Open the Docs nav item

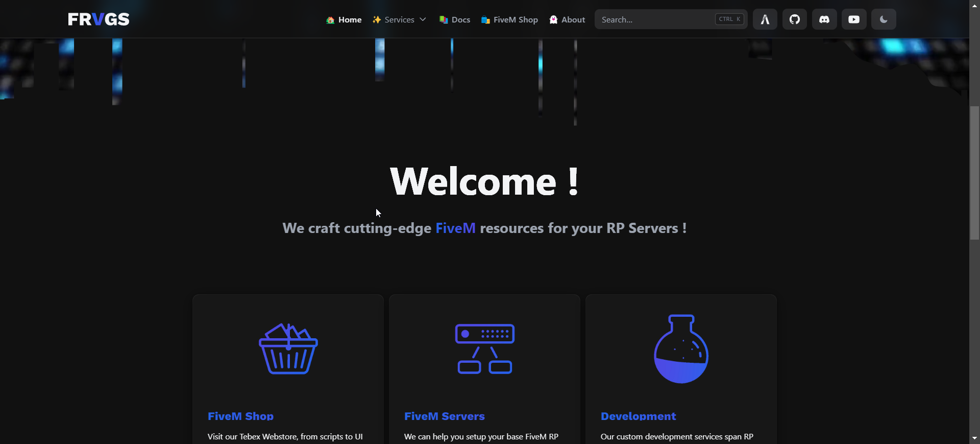tap(455, 20)
